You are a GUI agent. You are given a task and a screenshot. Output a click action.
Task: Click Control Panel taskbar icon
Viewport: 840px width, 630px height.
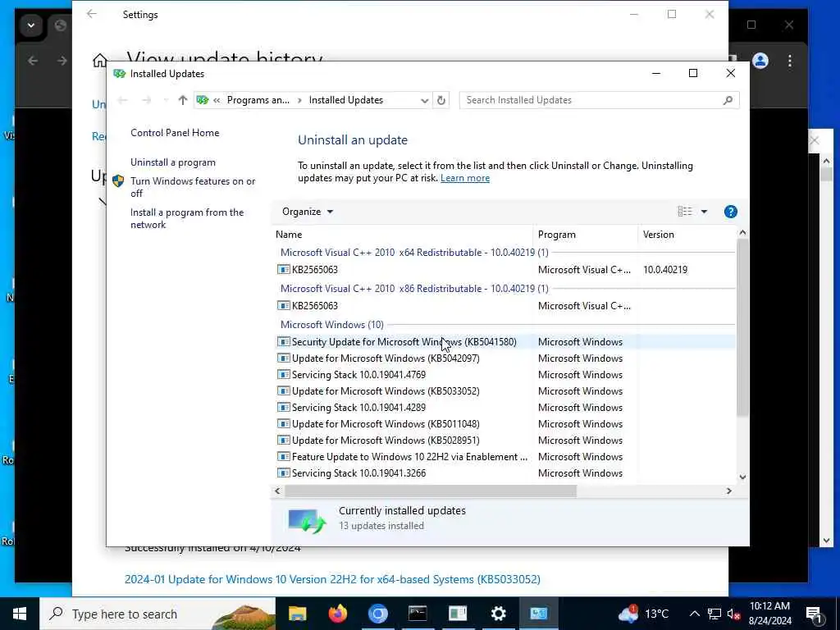pyautogui.click(x=538, y=614)
